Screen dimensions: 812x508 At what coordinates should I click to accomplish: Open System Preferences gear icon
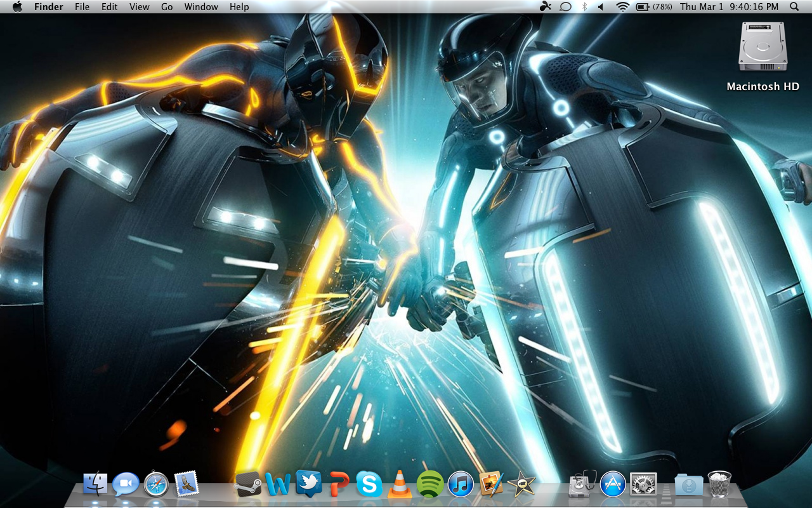pyautogui.click(x=643, y=485)
